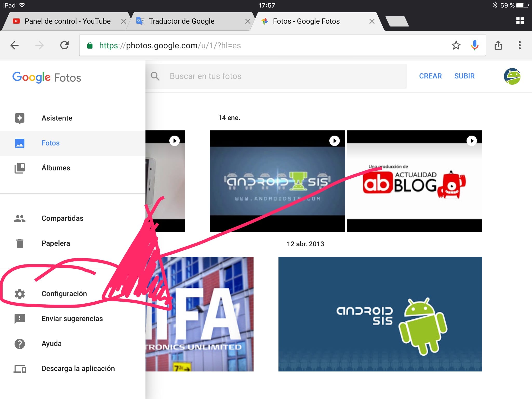This screenshot has width=532, height=399.
Task: Click the Ayuda question mark icon
Action: tap(20, 344)
